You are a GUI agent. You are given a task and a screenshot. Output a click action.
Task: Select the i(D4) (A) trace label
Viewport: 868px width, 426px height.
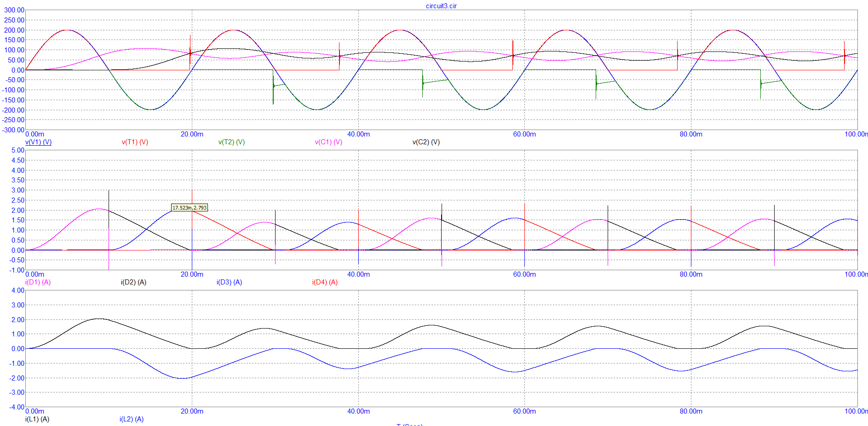pyautogui.click(x=325, y=282)
